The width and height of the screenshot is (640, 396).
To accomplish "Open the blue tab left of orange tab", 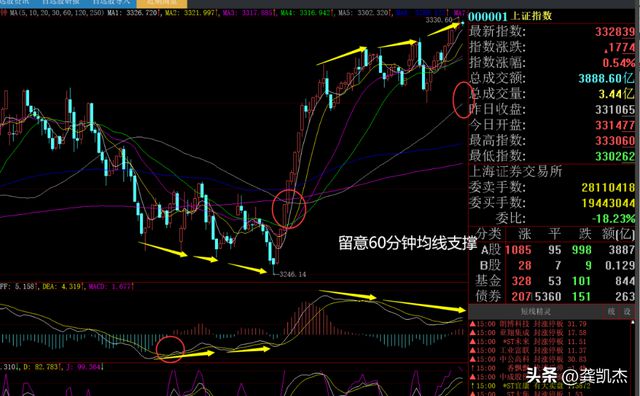I will coord(111,2).
